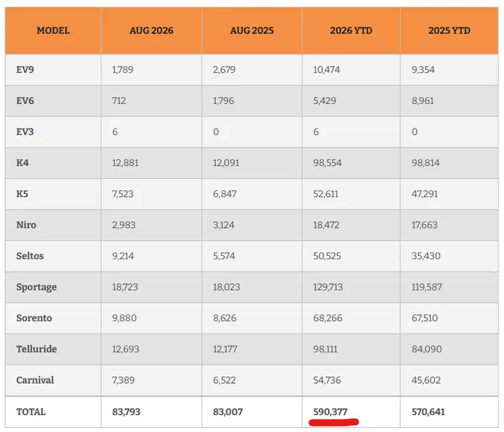Select EV9 Aug 2025 value 2,679
Image resolution: width=504 pixels, height=432 pixels.
click(224, 69)
